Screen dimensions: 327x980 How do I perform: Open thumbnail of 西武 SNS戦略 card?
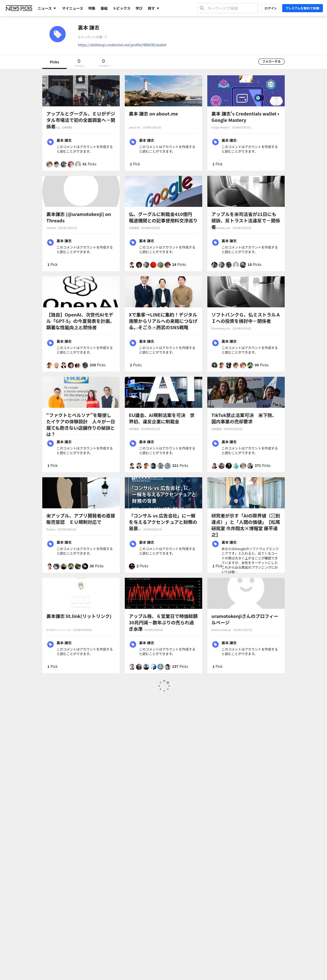[x=163, y=292]
